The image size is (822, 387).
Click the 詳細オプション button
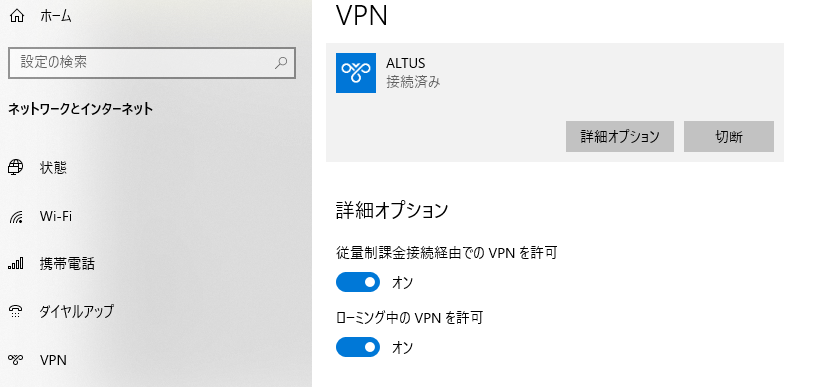click(620, 137)
